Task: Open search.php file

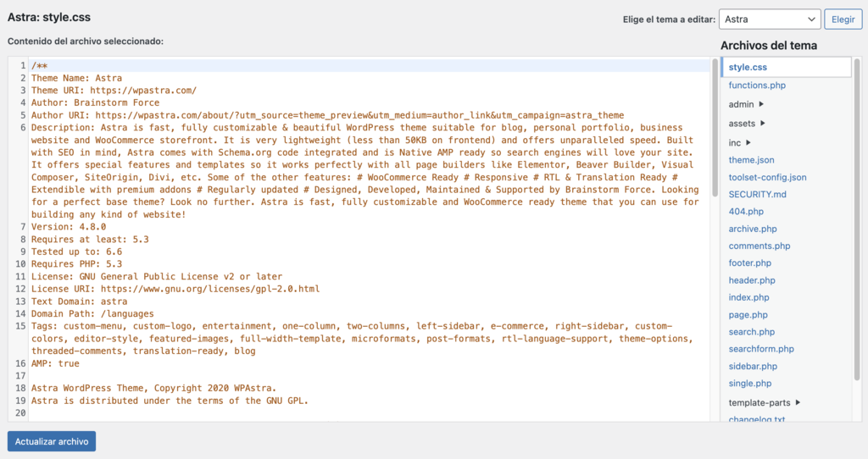Action: [751, 332]
